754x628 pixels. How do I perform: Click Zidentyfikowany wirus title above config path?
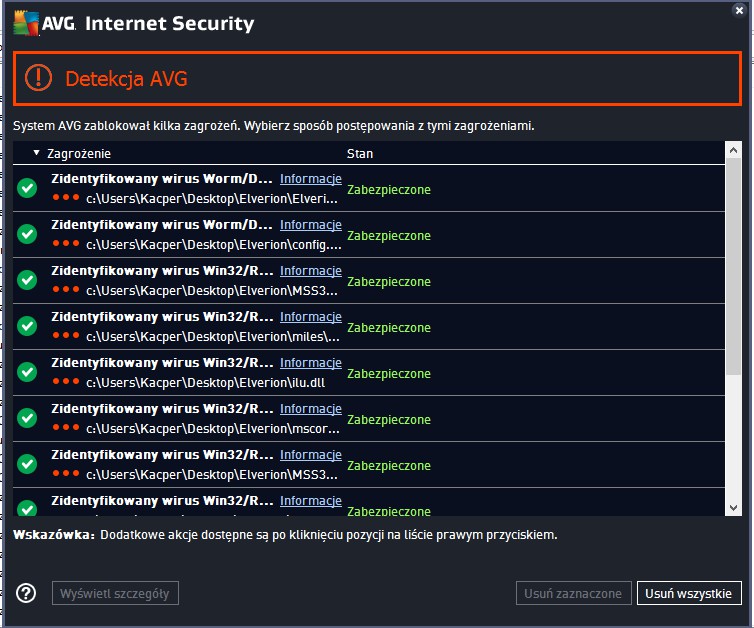[162, 225]
